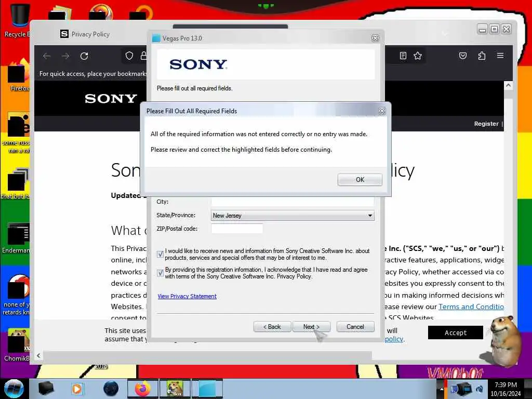Open the View Privacy Statement link
Viewport: 532px width, 399px height.
(187, 296)
